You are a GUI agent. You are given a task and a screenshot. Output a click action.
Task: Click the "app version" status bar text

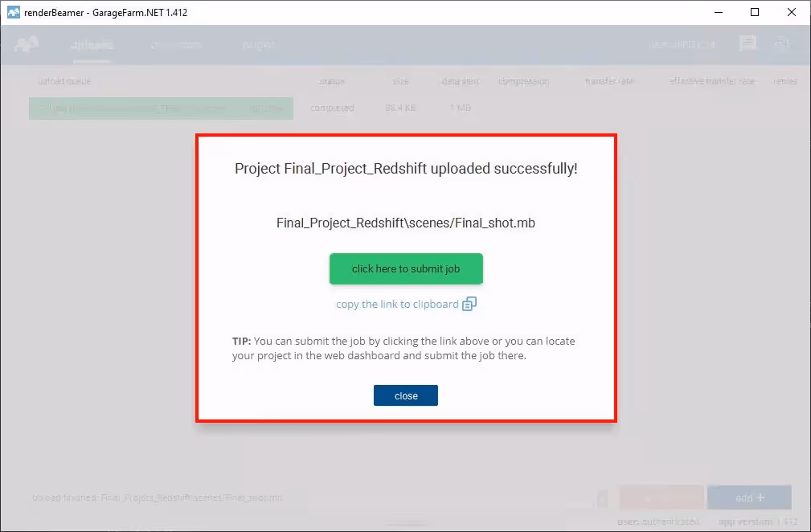point(758,522)
